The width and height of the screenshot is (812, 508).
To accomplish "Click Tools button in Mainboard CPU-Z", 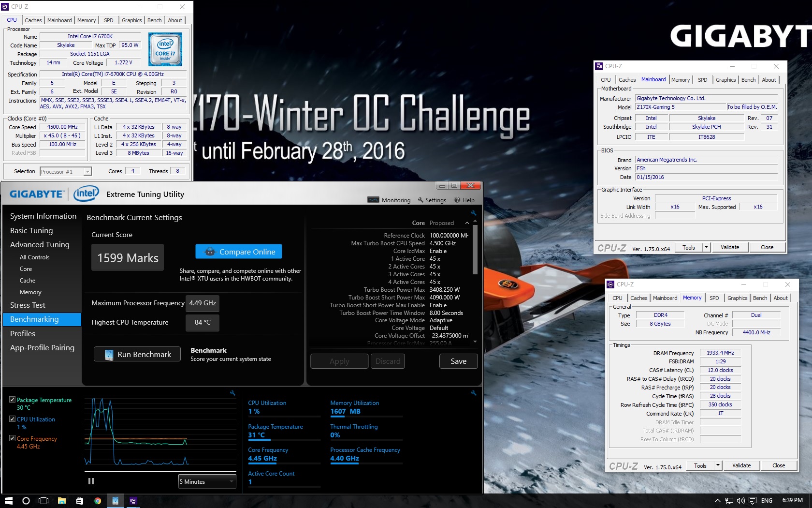I will [x=689, y=247].
